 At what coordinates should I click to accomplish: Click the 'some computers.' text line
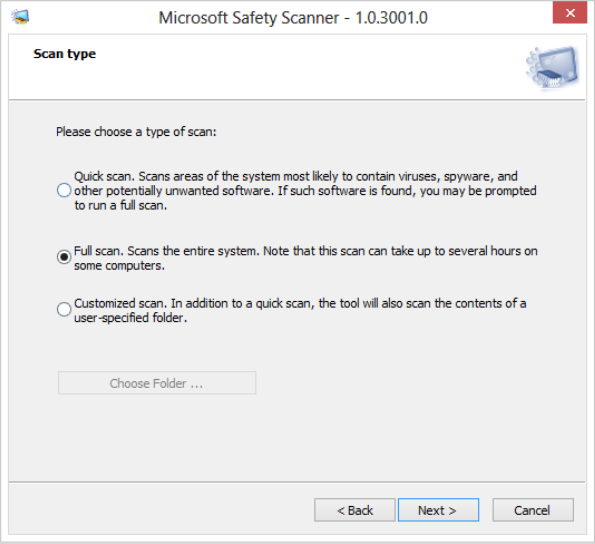(x=119, y=266)
